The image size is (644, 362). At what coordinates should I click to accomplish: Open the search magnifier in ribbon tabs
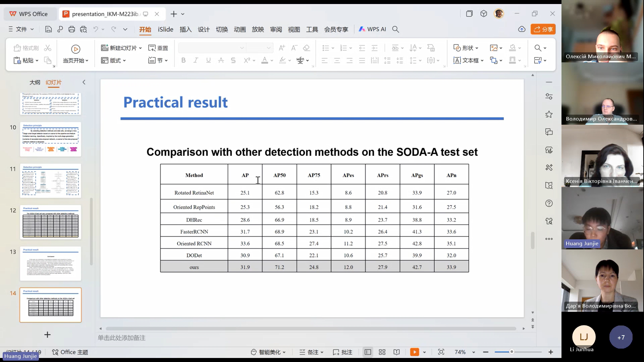[396, 29]
